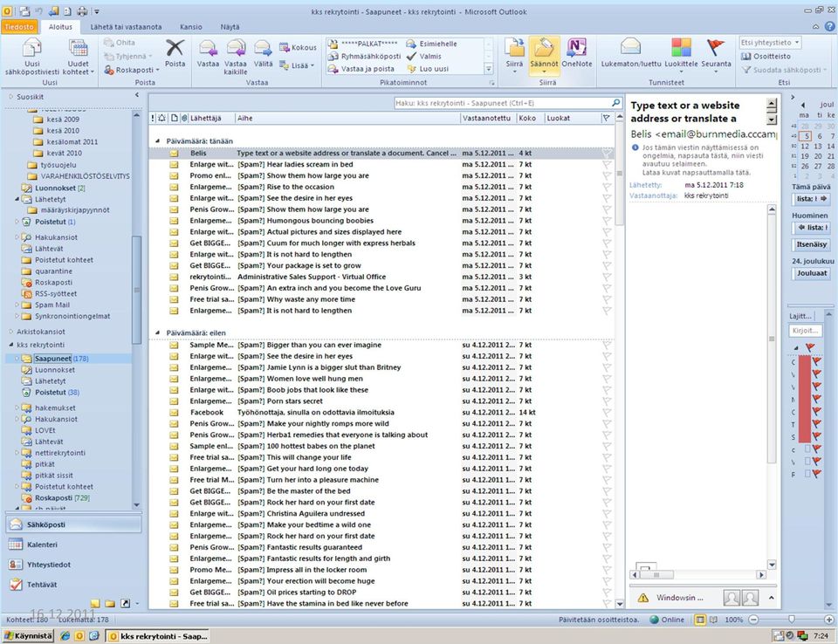
Task: Flag the Facebook message
Action: [x=607, y=413]
